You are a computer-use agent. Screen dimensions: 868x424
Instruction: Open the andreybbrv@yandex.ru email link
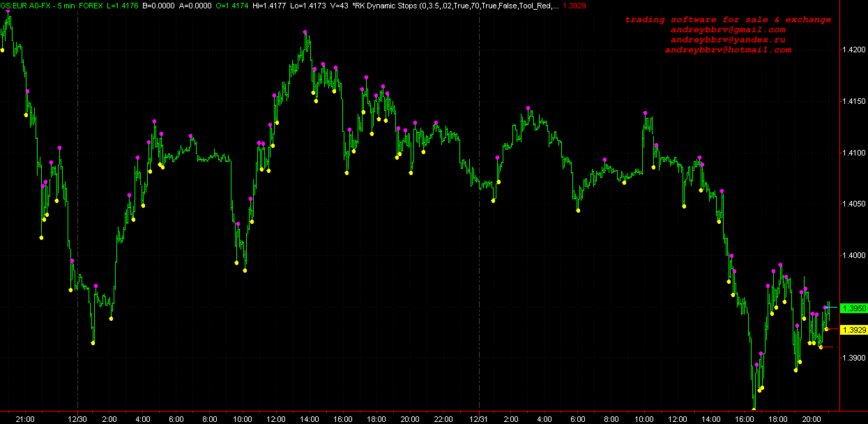[728, 40]
